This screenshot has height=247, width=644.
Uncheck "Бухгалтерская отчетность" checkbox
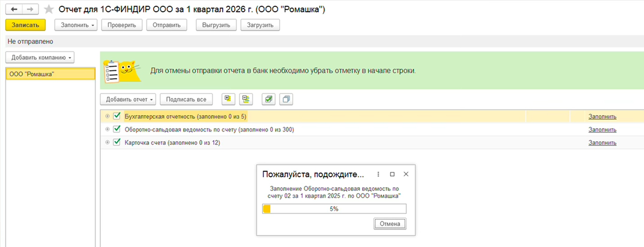point(117,116)
